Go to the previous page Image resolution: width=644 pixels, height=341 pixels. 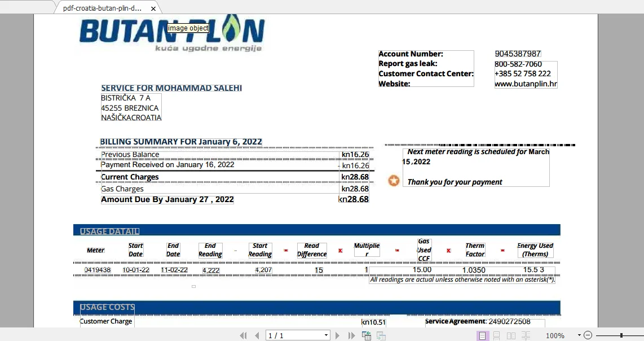click(257, 336)
